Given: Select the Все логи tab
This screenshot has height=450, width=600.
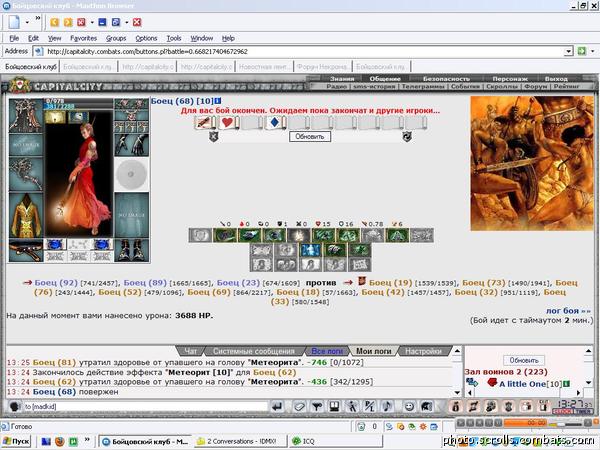Looking at the screenshot, I should (327, 351).
